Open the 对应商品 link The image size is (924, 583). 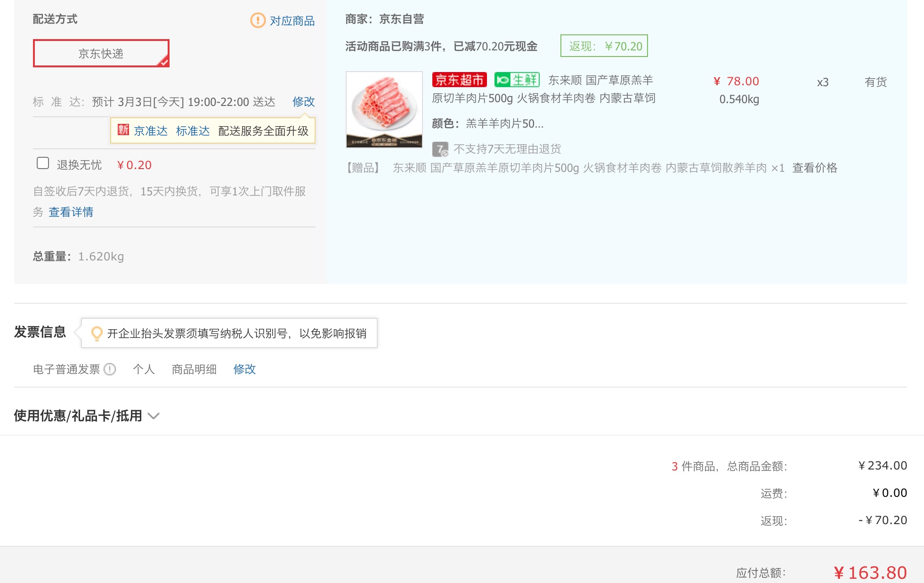coord(292,21)
